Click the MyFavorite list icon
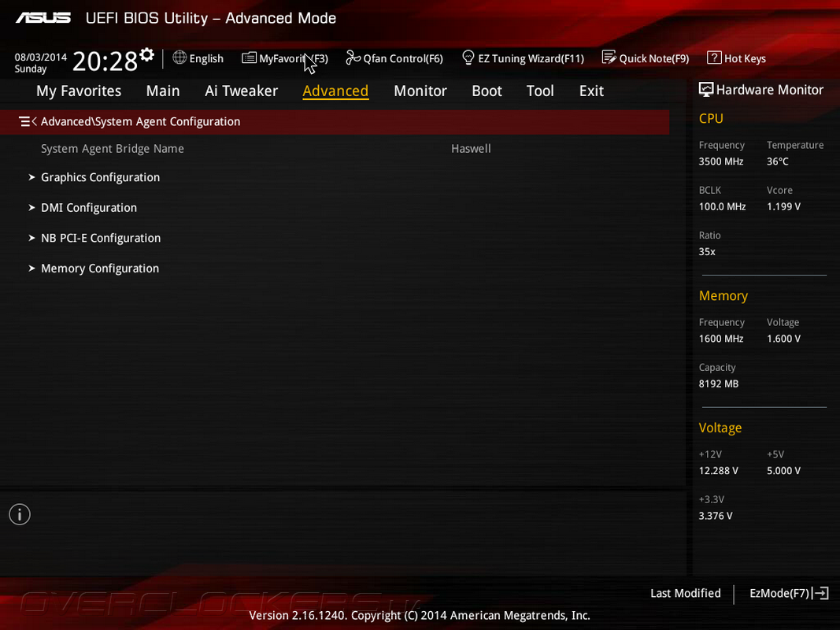This screenshot has height=630, width=840. 249,57
